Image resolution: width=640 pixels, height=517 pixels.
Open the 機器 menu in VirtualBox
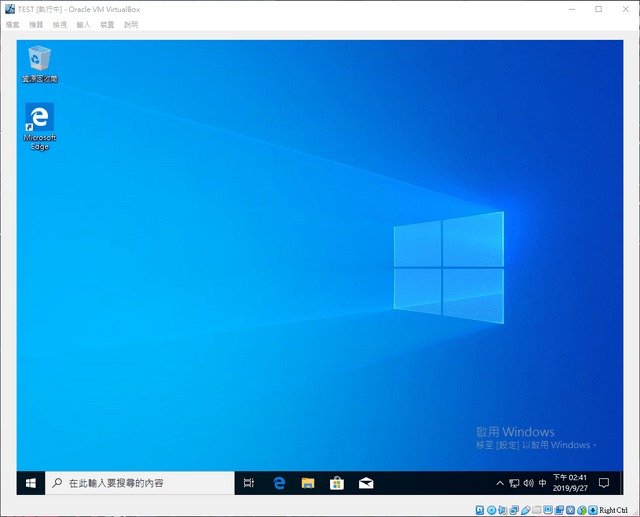pyautogui.click(x=36, y=25)
